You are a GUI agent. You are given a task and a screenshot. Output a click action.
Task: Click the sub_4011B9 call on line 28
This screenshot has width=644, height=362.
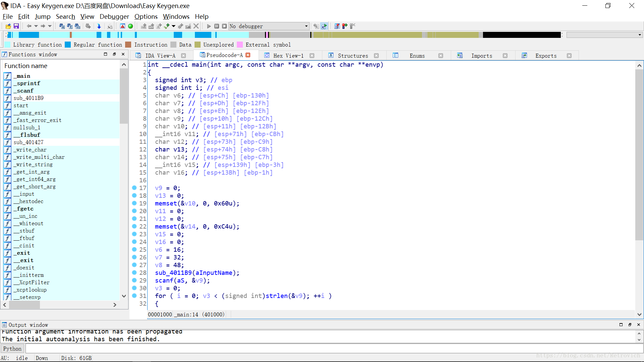click(x=173, y=273)
